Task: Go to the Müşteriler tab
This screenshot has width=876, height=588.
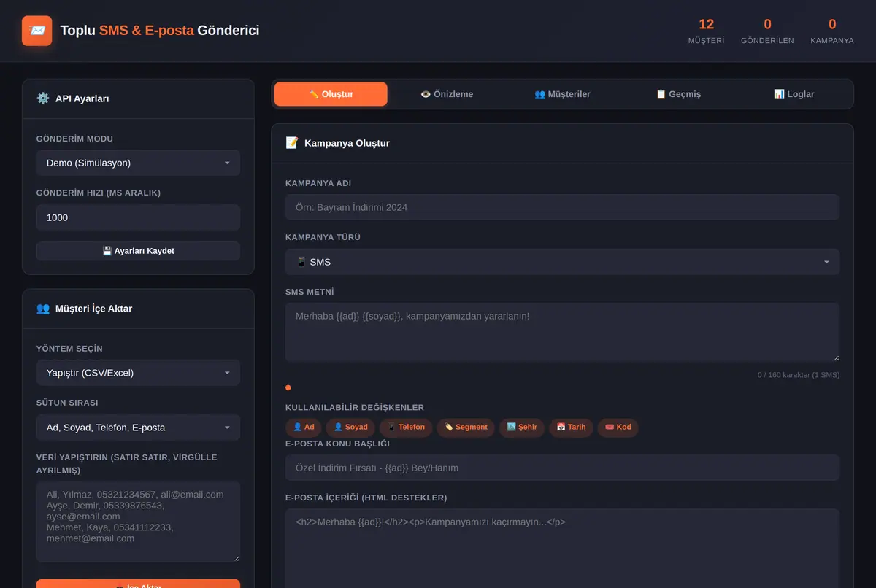Action: click(562, 94)
